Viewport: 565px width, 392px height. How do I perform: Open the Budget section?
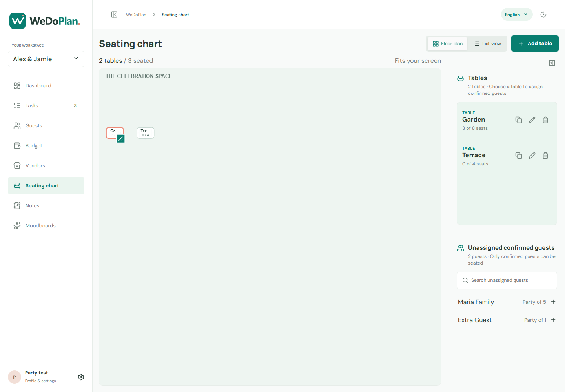46,145
